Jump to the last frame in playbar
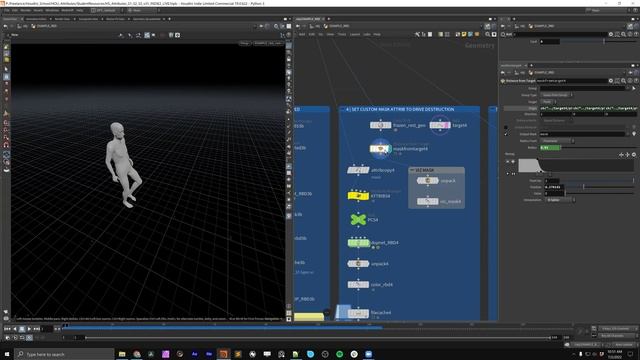640x360 pixels. point(36,329)
